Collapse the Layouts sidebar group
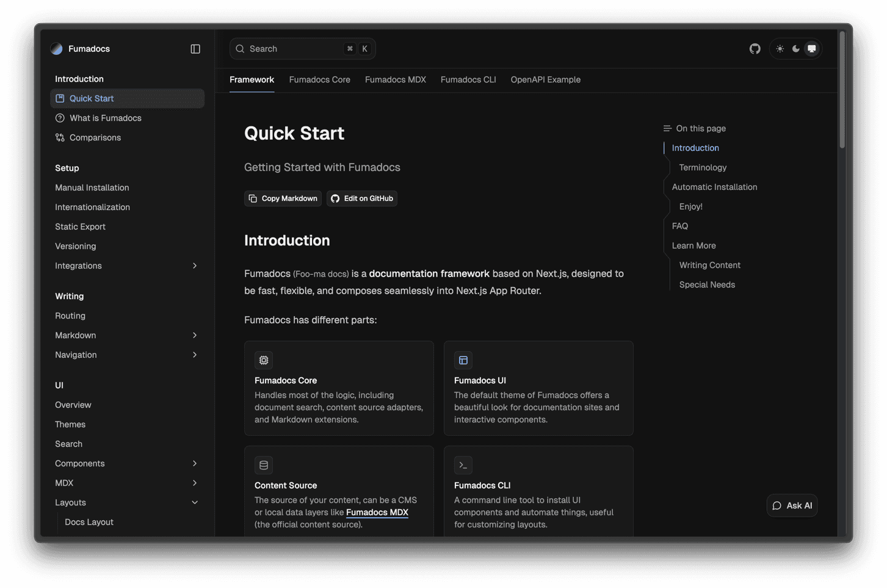The width and height of the screenshot is (887, 588). click(195, 503)
